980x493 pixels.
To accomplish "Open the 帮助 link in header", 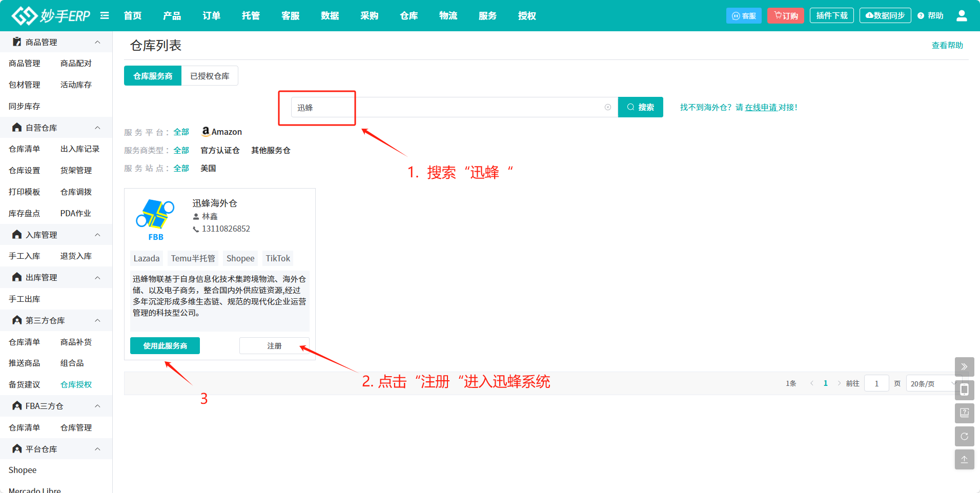I will click(x=931, y=16).
